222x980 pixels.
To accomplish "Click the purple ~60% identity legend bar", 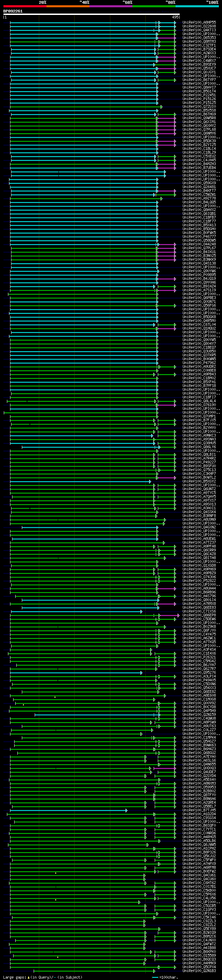I will (111, 6).
